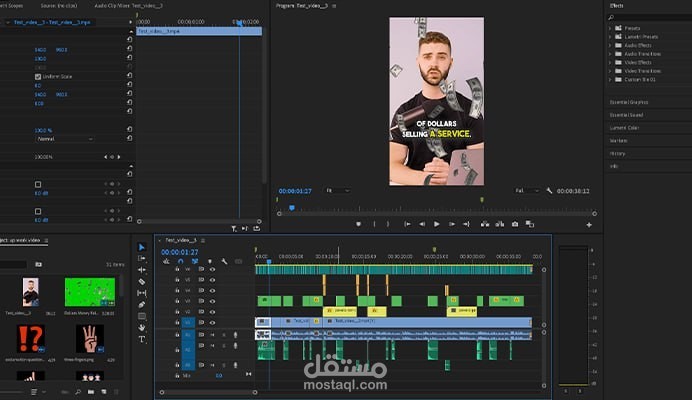Expand the Presets folder
692x400 pixels.
[610, 28]
